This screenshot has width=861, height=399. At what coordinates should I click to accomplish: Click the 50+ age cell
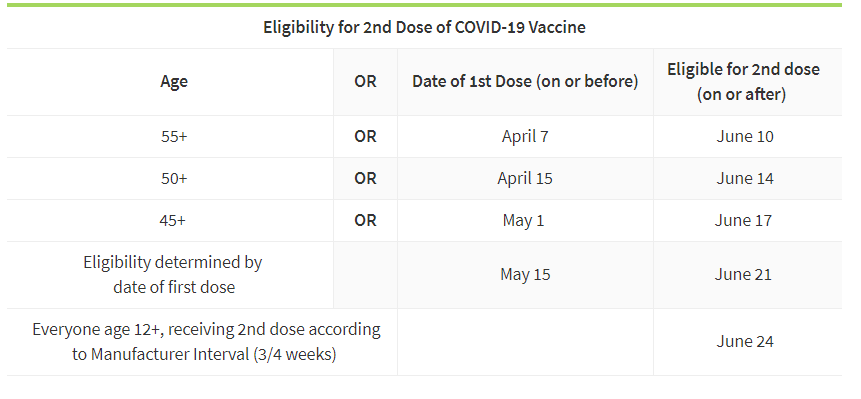(x=174, y=178)
